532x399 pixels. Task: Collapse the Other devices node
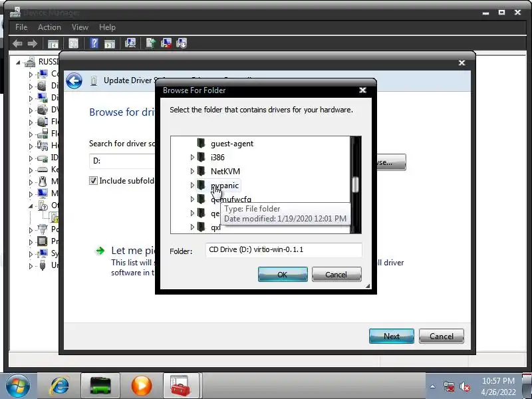[31, 205]
